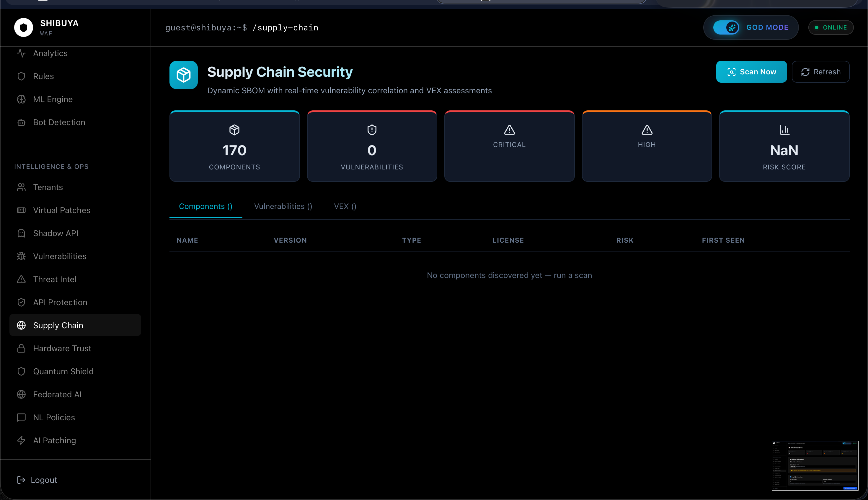Screen dimensions: 868x500
Task: Open Shadow API ghost icon
Action: tap(21, 233)
